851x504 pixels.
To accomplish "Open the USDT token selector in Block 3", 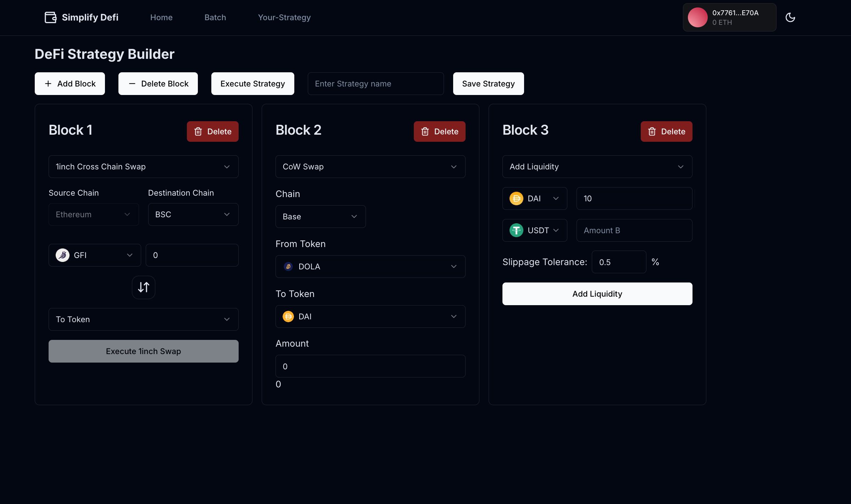I will point(535,230).
